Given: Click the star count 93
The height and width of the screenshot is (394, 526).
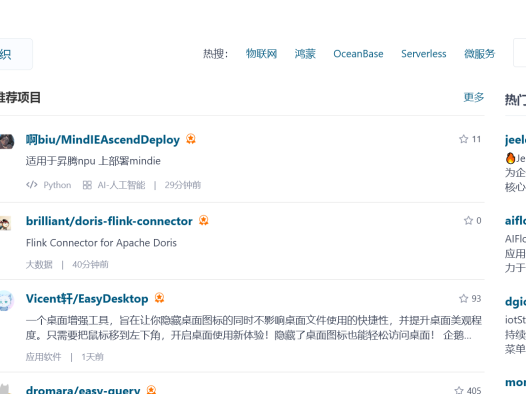Looking at the screenshot, I should pos(476,298).
